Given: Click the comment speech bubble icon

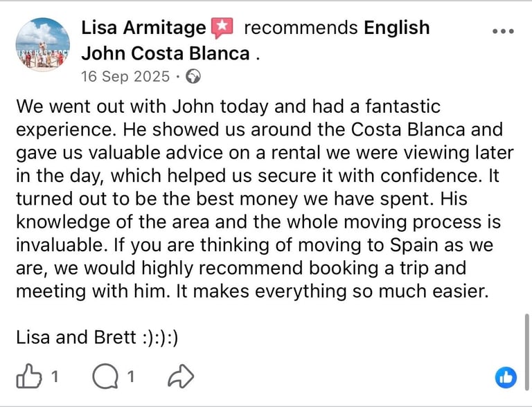Looking at the screenshot, I should pyautogui.click(x=105, y=377).
